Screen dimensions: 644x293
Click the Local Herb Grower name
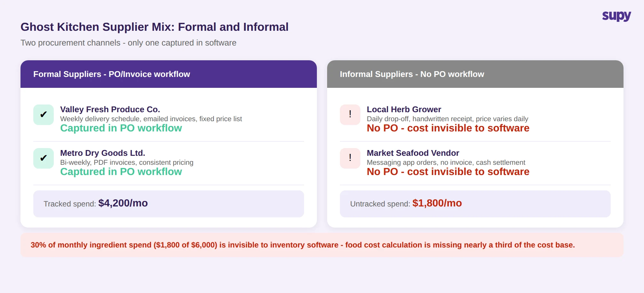pyautogui.click(x=404, y=109)
